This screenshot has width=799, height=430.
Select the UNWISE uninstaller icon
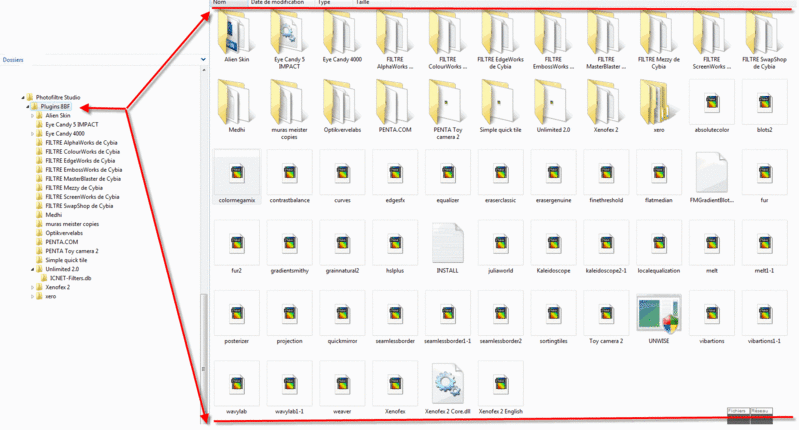tap(659, 313)
